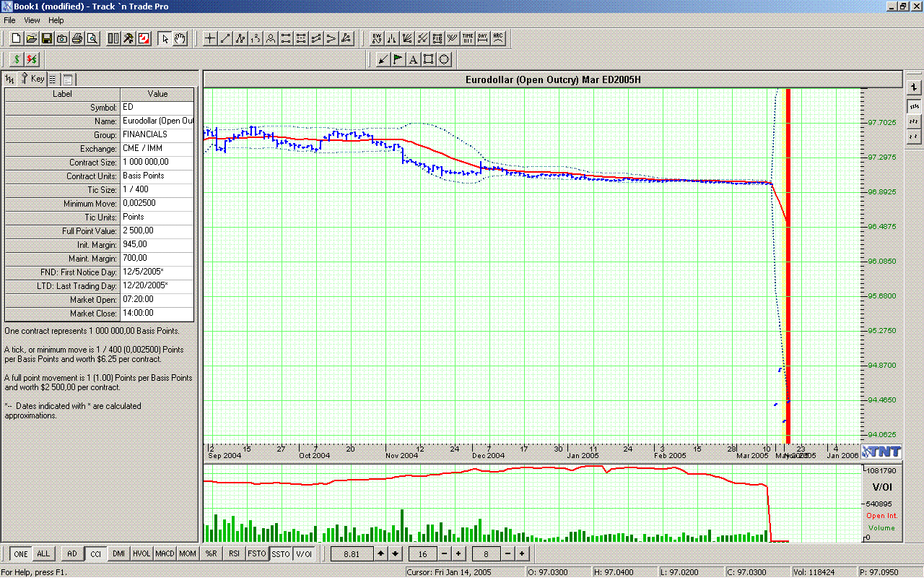Toggle the MACD indicator on

(165, 554)
